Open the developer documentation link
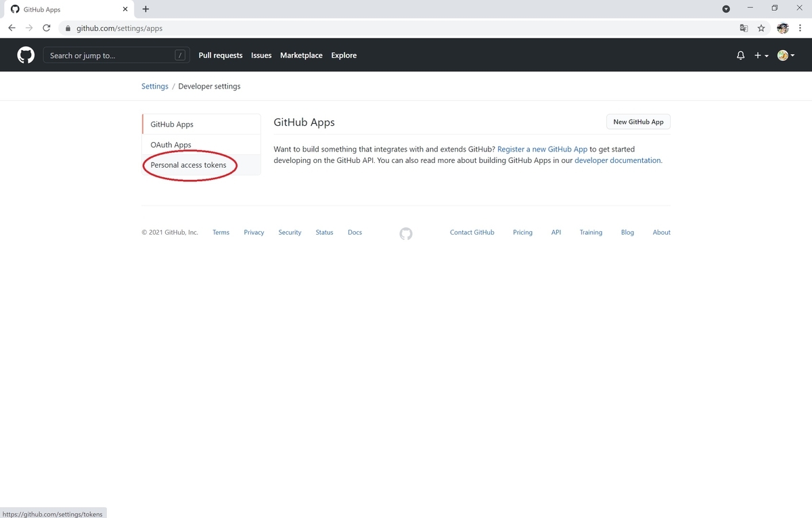The image size is (812, 518). [617, 160]
